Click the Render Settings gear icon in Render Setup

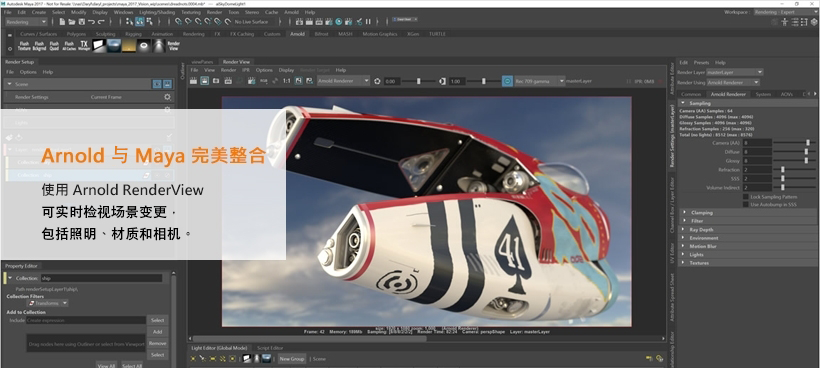coord(167,97)
